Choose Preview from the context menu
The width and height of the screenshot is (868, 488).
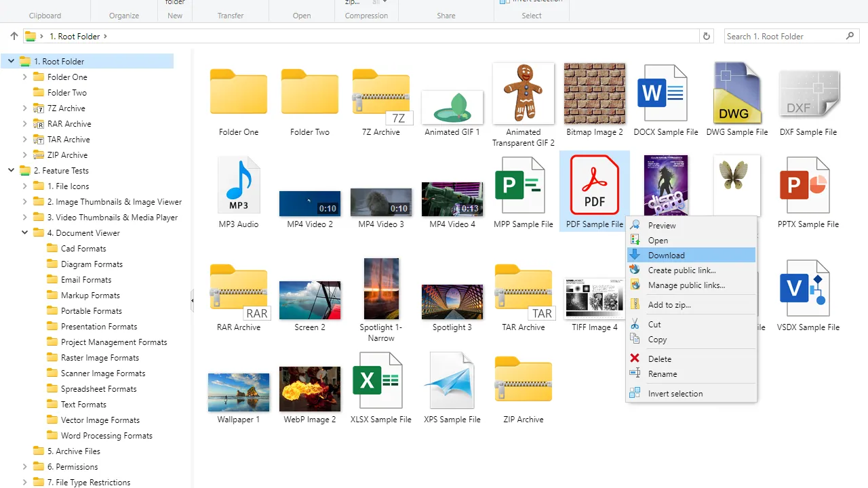[x=691, y=225]
